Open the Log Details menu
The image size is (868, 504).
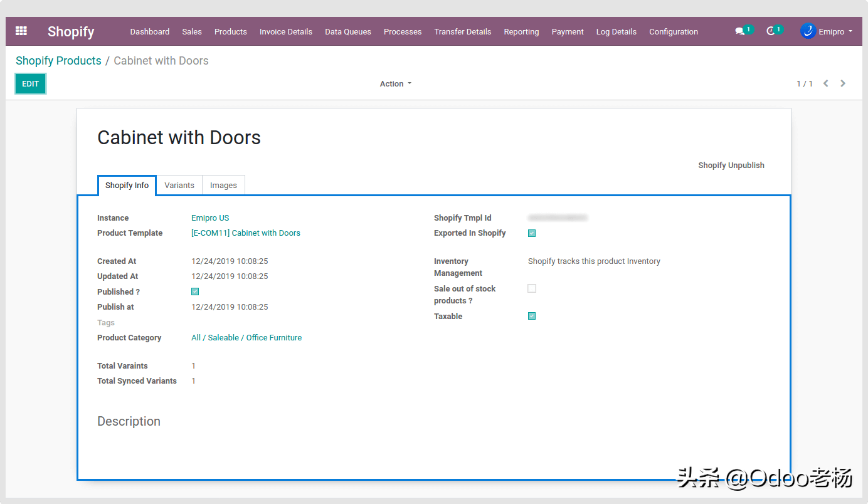point(617,31)
